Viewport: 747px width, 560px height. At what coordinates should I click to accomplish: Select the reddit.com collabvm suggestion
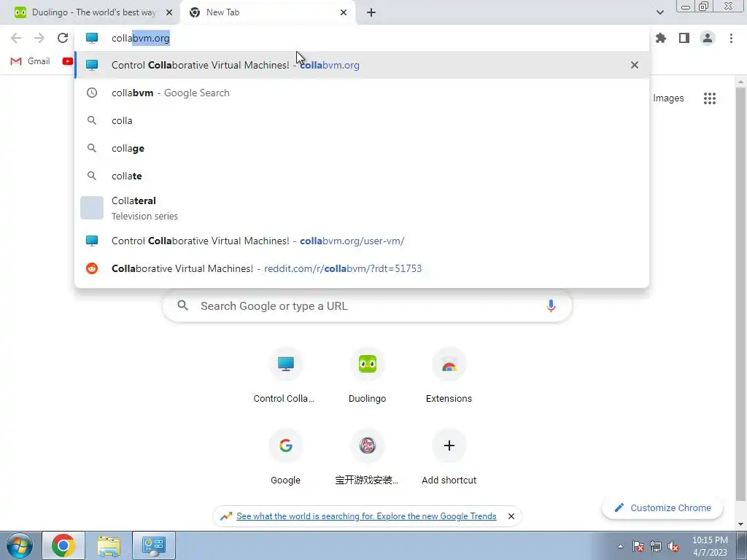click(362, 268)
